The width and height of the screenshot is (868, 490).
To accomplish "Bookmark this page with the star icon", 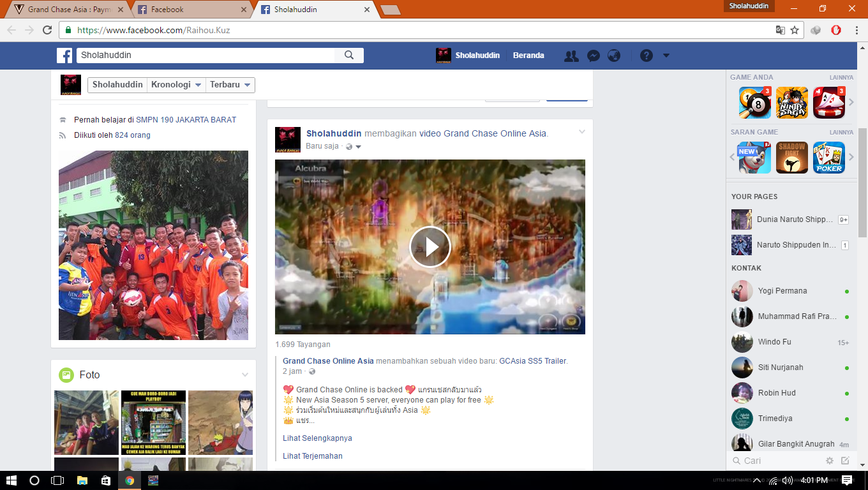I will [795, 30].
